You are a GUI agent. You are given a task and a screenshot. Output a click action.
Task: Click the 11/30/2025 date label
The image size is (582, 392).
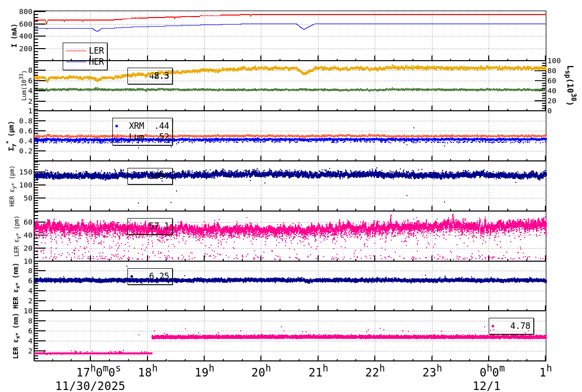(90, 385)
